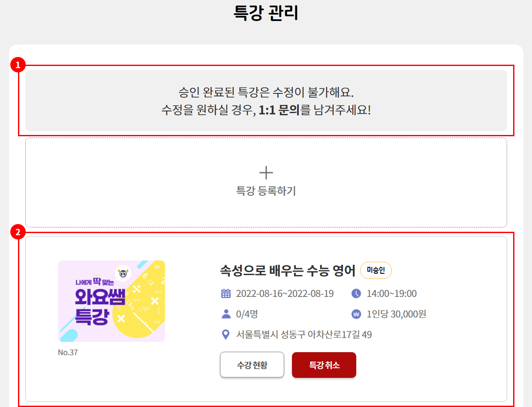Click red annotation marker number 2
This screenshot has width=532, height=407.
pyautogui.click(x=18, y=232)
